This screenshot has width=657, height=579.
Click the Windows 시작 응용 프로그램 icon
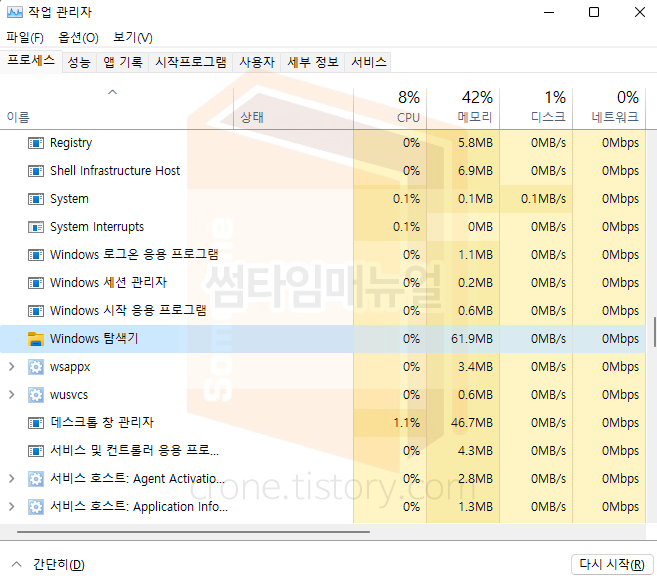pos(36,311)
